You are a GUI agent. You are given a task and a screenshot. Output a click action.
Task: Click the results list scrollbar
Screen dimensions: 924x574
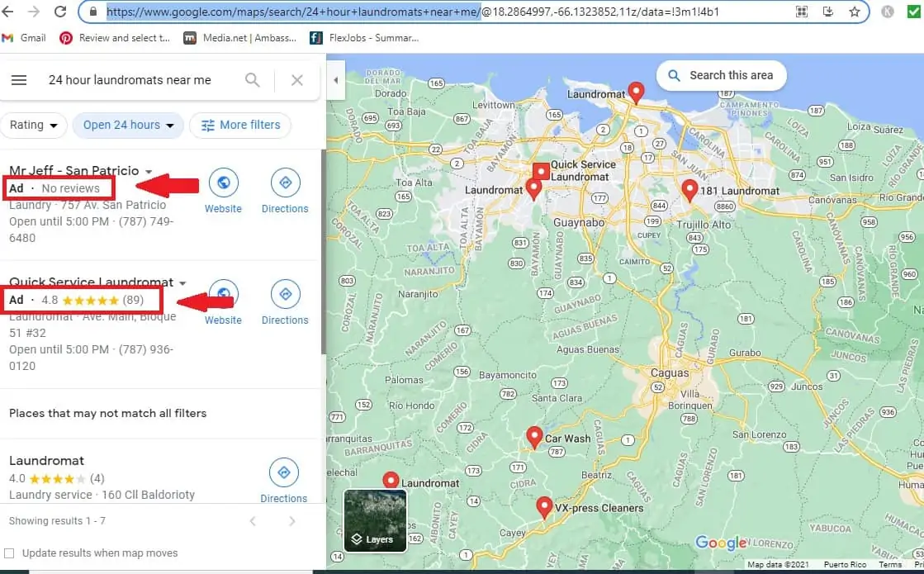pos(323,252)
